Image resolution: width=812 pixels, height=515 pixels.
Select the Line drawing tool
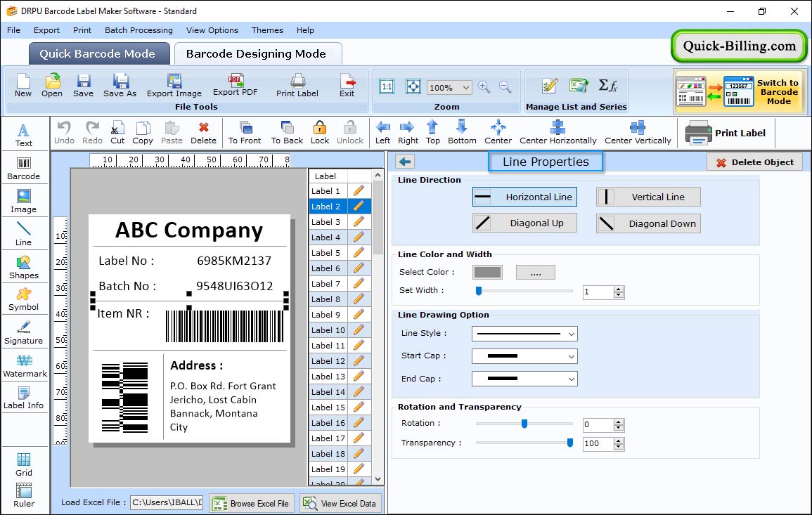pos(23,234)
